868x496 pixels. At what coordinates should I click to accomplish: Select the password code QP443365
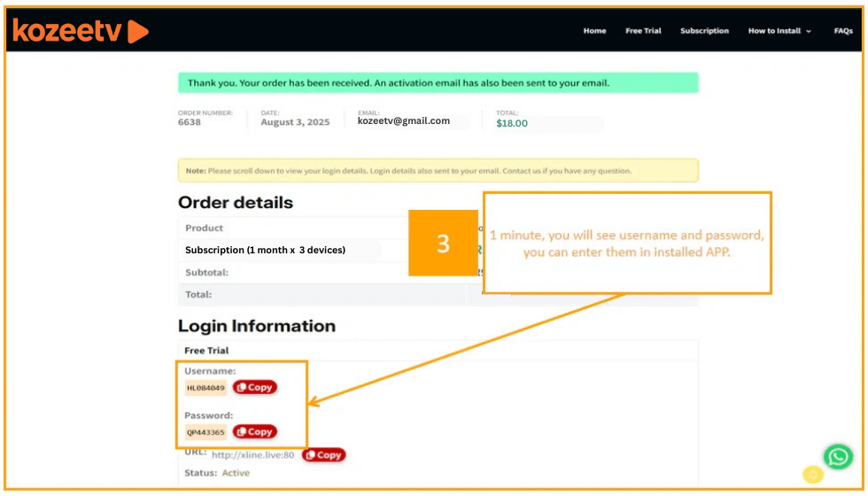205,432
